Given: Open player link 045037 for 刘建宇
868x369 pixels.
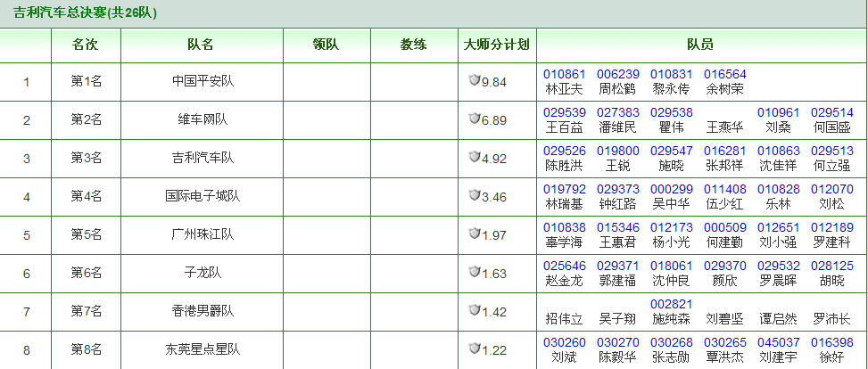Looking at the screenshot, I should click(778, 342).
